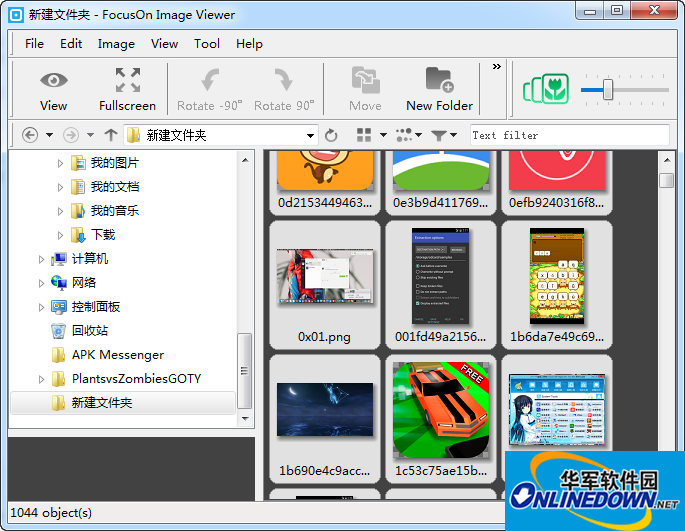Screen dimensions: 685x531
Task: Expand the 我的文档 tree node
Action: [60, 187]
